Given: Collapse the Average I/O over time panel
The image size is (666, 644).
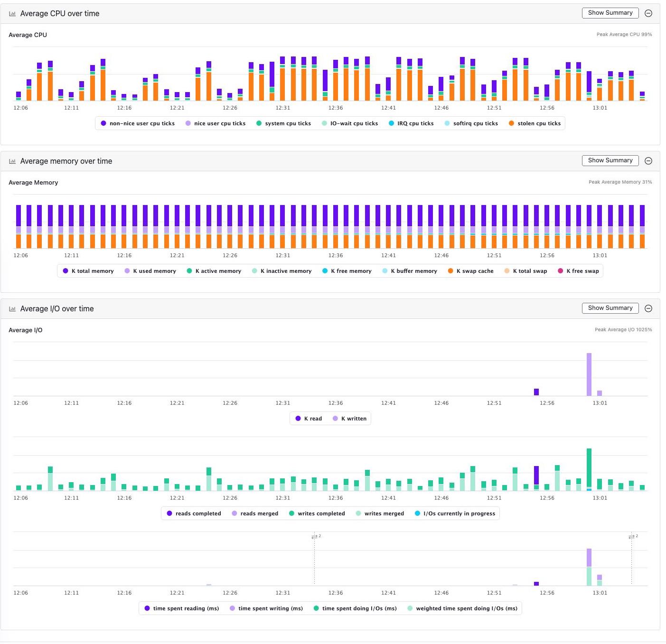Looking at the screenshot, I should (649, 308).
